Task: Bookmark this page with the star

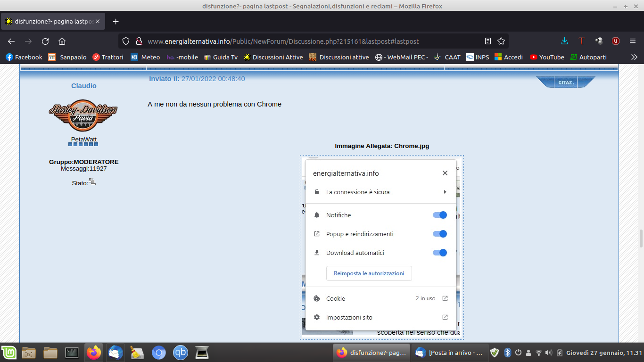Action: pos(501,41)
